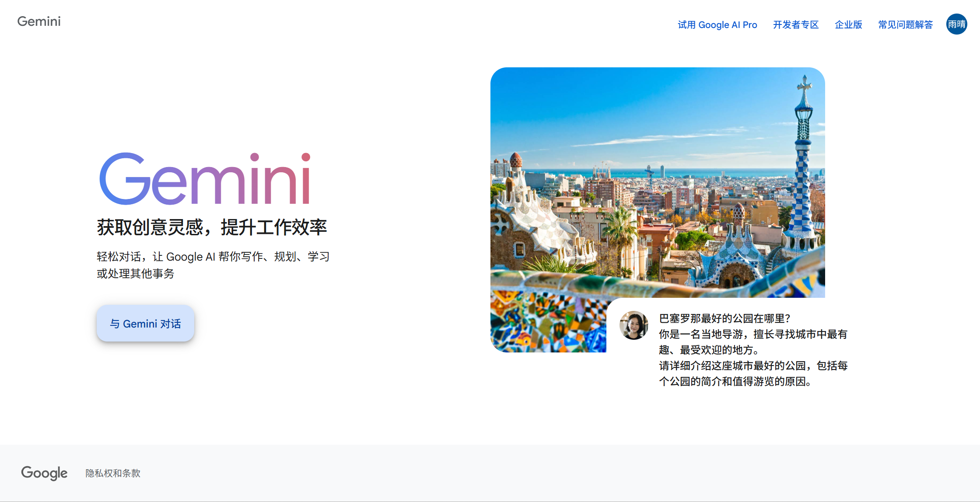Click the line 你是一名当地导游
This screenshot has width=980, height=502.
click(753, 342)
